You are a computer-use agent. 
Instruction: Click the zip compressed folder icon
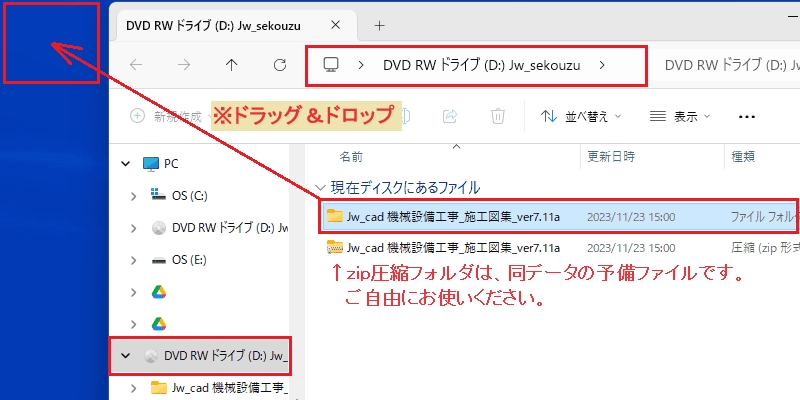click(334, 248)
